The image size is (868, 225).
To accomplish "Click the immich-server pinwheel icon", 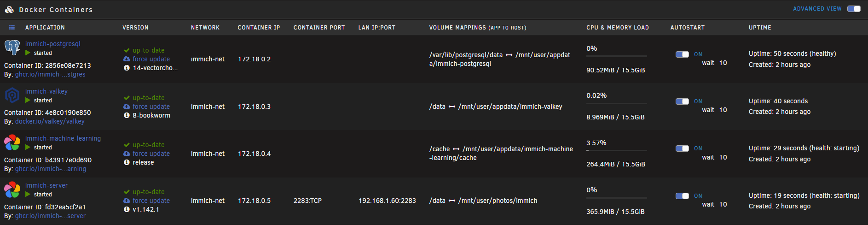I will pos(12,190).
